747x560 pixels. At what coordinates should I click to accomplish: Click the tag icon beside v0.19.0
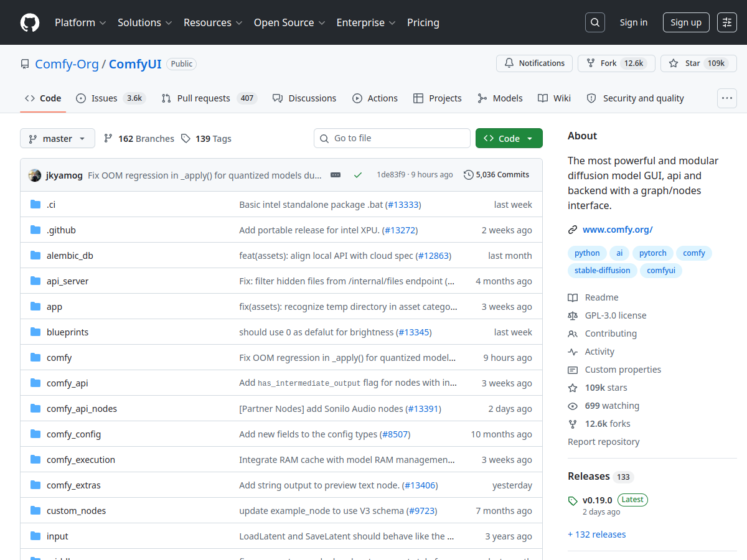pyautogui.click(x=572, y=500)
